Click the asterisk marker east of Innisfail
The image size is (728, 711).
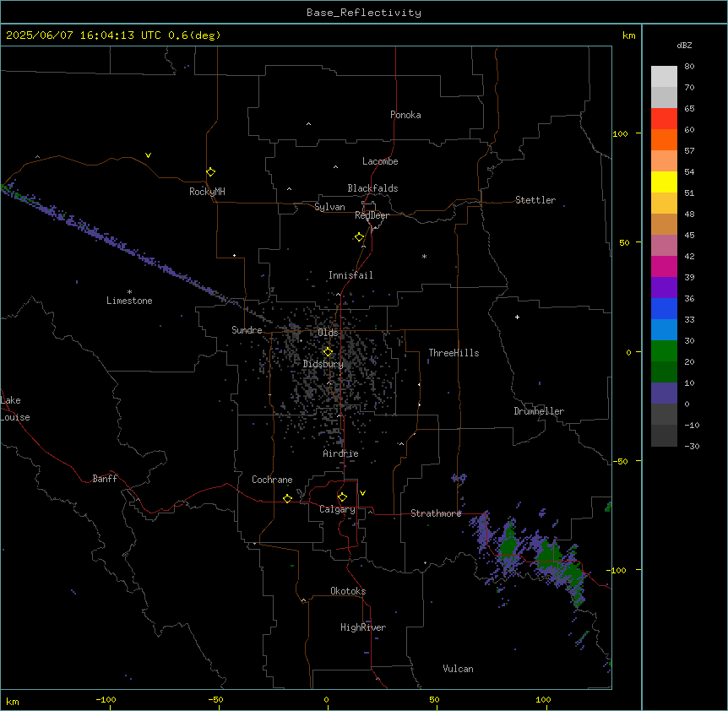(424, 256)
